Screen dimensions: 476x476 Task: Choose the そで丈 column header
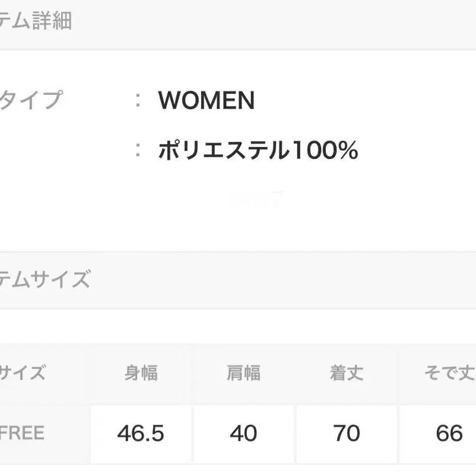[x=449, y=373]
